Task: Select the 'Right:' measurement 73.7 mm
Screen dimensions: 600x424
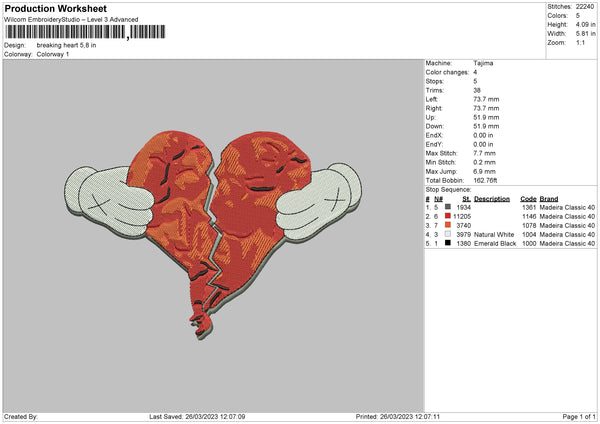Action: coord(486,108)
